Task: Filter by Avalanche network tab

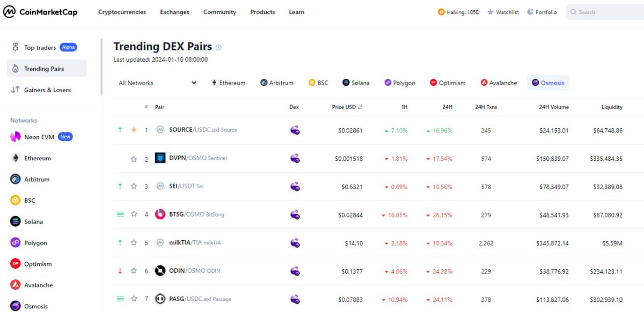Action: [x=499, y=83]
